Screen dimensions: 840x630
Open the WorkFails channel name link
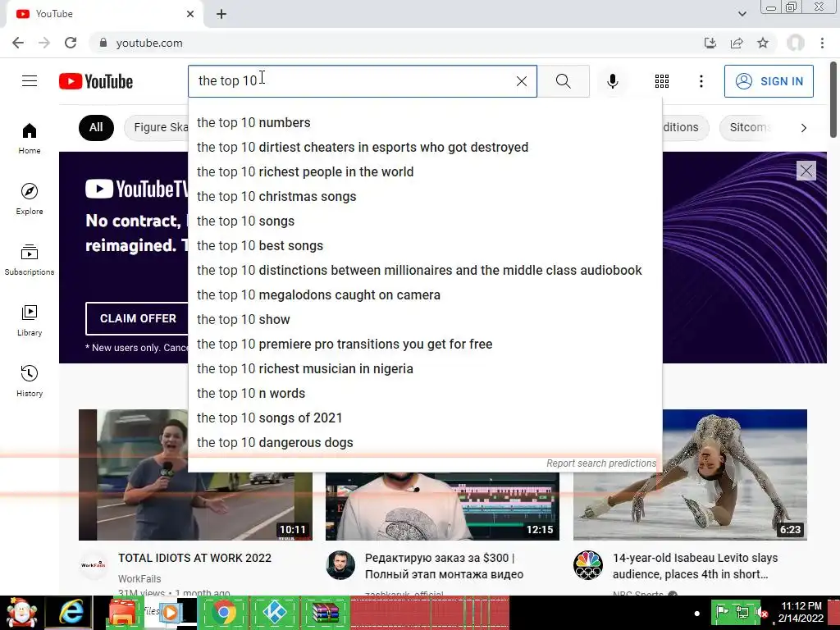pos(139,579)
